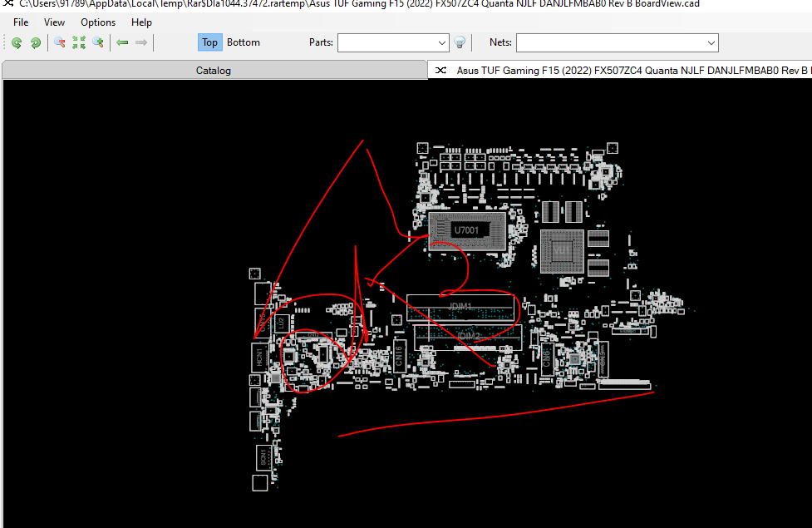Open the File menu
The width and height of the screenshot is (812, 528).
point(21,22)
